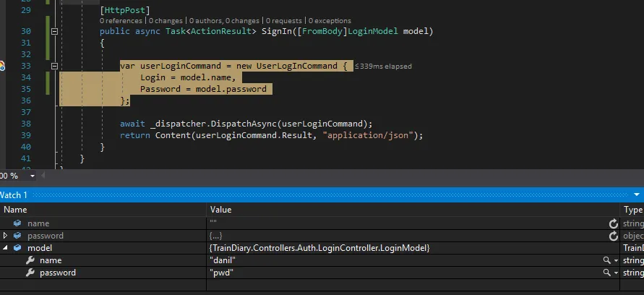Click the editor horizontal scrollbar left arrow

[43, 176]
